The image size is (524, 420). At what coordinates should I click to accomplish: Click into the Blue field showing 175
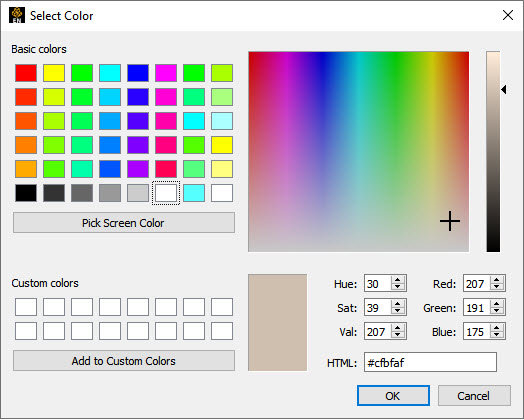[477, 332]
